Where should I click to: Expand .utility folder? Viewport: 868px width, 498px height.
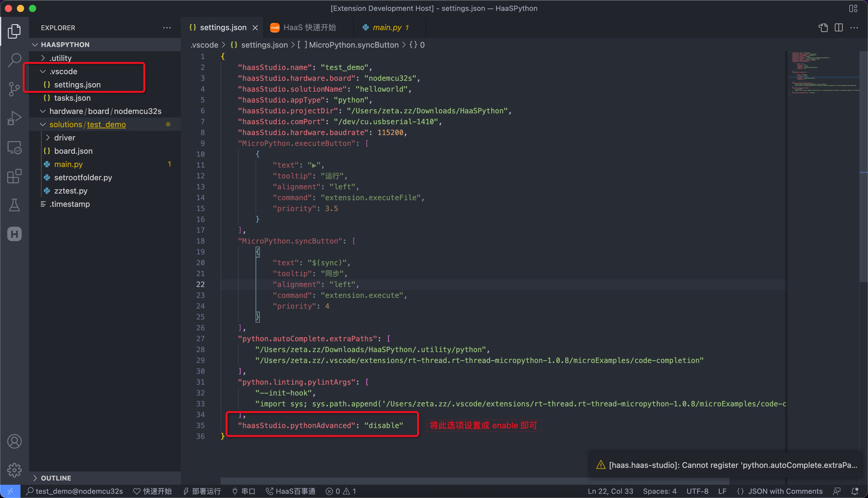(105, 58)
